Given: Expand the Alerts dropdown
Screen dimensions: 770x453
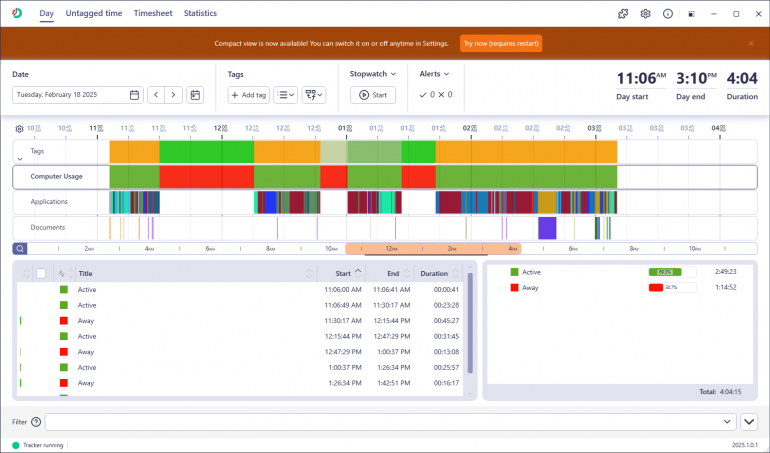Looking at the screenshot, I should pyautogui.click(x=434, y=74).
